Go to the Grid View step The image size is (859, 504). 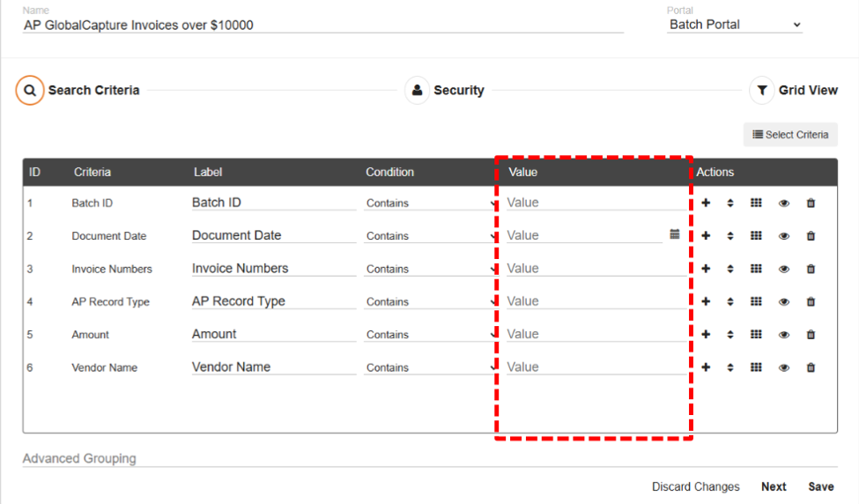coord(794,91)
